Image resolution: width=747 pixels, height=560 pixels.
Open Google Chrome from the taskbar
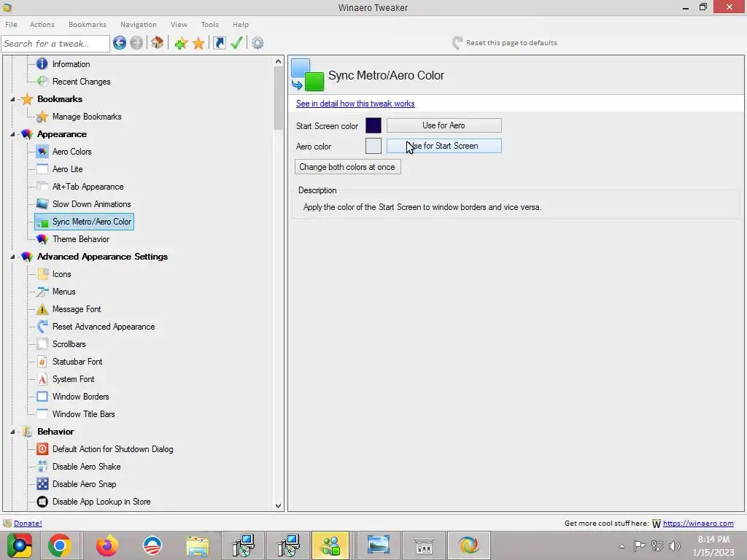tap(60, 545)
